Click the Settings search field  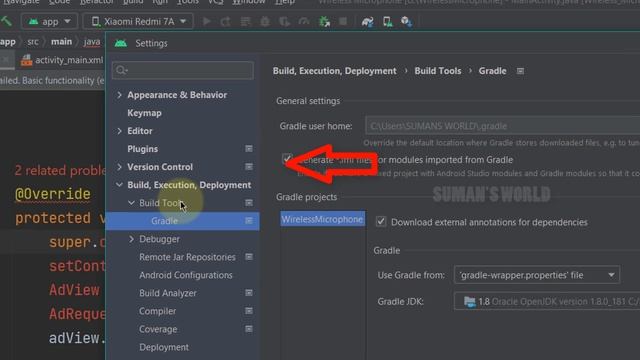182,70
